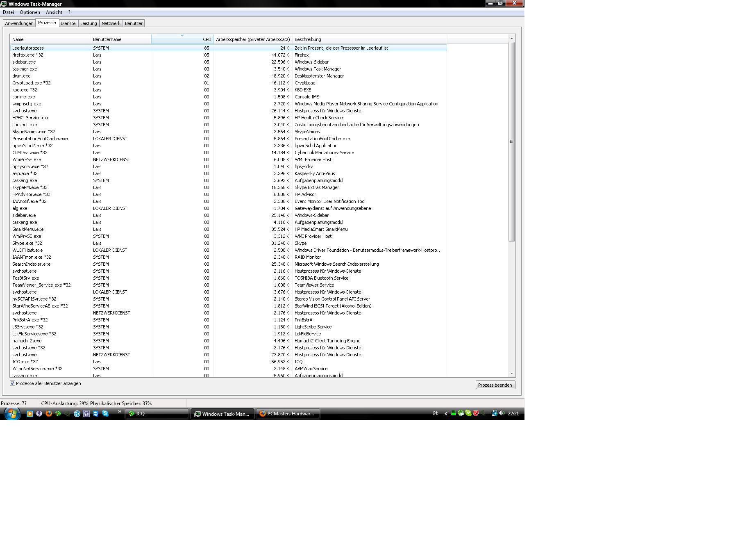This screenshot has width=756, height=540.
Task: Open ICQ from the quick launch bar
Action: pos(58,414)
